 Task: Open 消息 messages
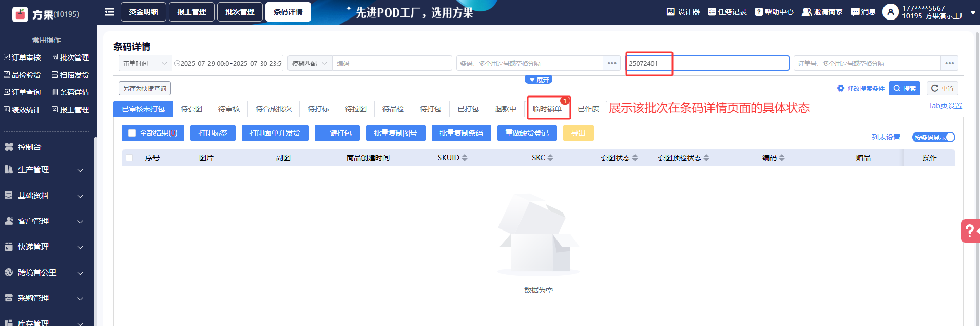[x=863, y=12]
